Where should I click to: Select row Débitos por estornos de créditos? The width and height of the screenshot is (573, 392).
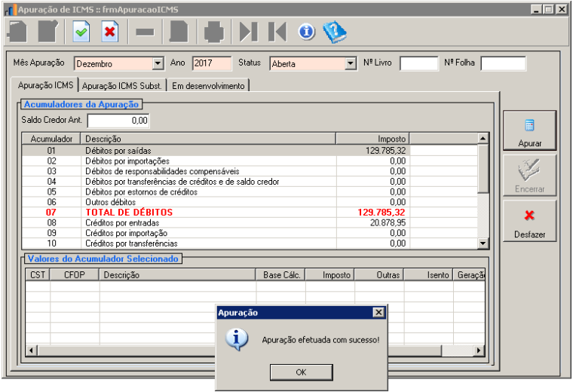(x=250, y=191)
